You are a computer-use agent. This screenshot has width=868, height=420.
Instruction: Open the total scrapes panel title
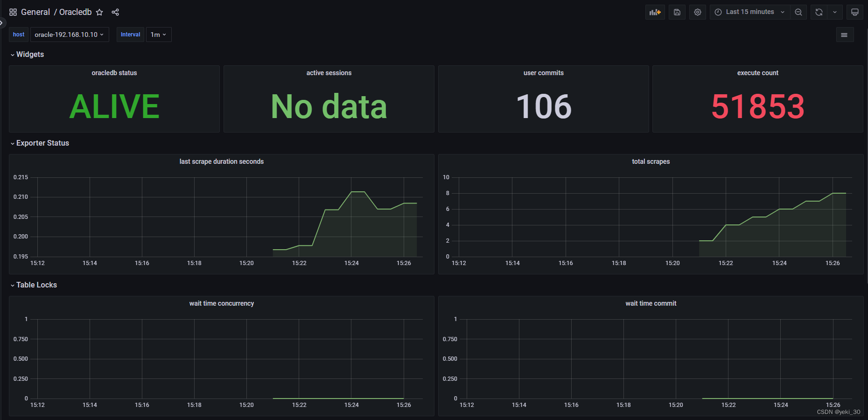pos(651,161)
